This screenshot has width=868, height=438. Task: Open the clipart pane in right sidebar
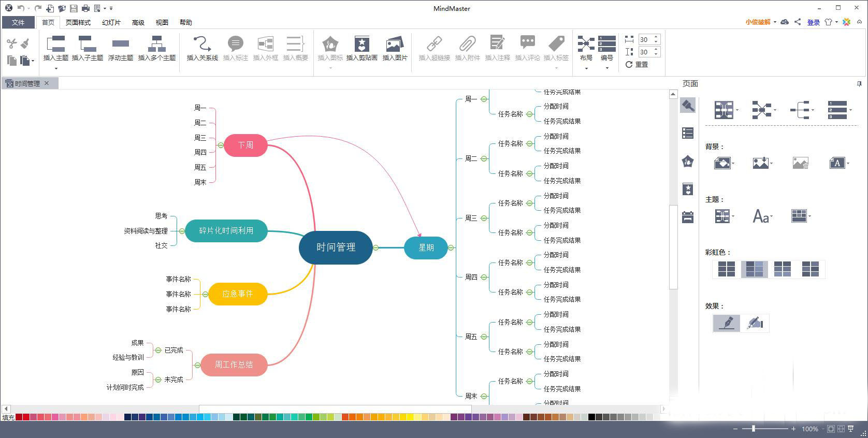click(688, 189)
